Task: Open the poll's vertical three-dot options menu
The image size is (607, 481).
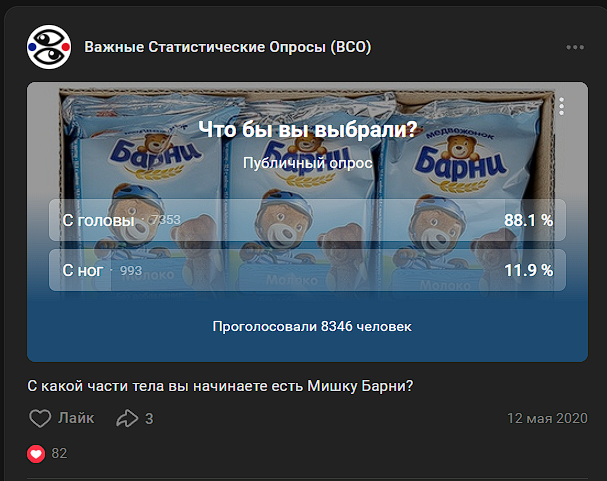Action: point(561,106)
